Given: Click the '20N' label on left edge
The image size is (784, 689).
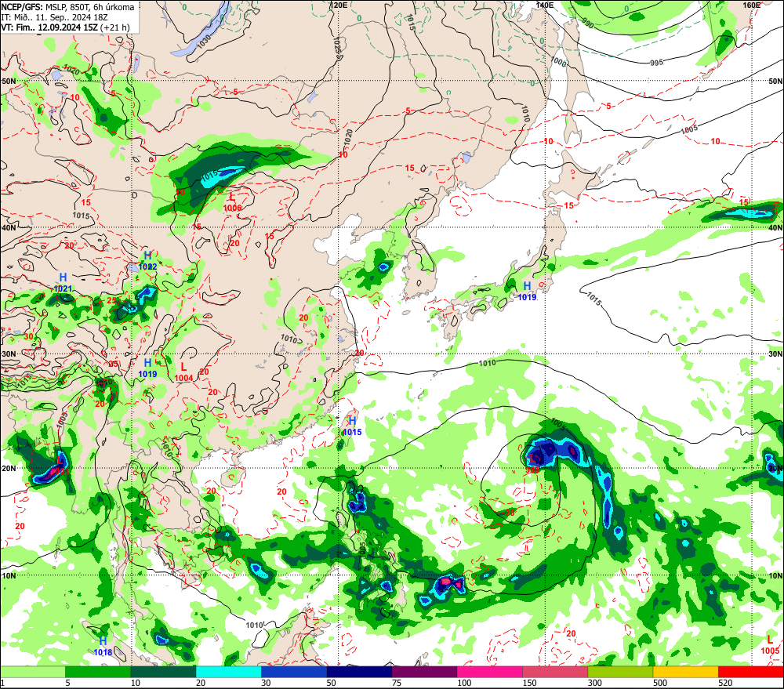Looking at the screenshot, I should [9, 469].
